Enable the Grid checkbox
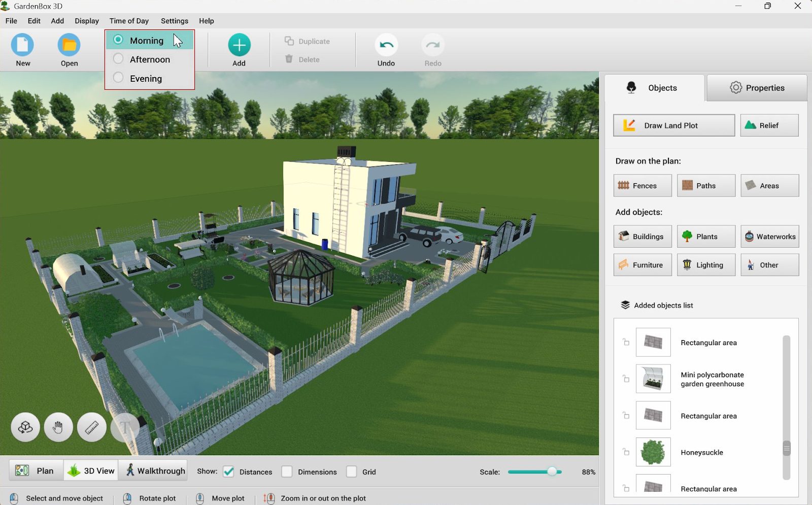The image size is (812, 505). pos(352,472)
